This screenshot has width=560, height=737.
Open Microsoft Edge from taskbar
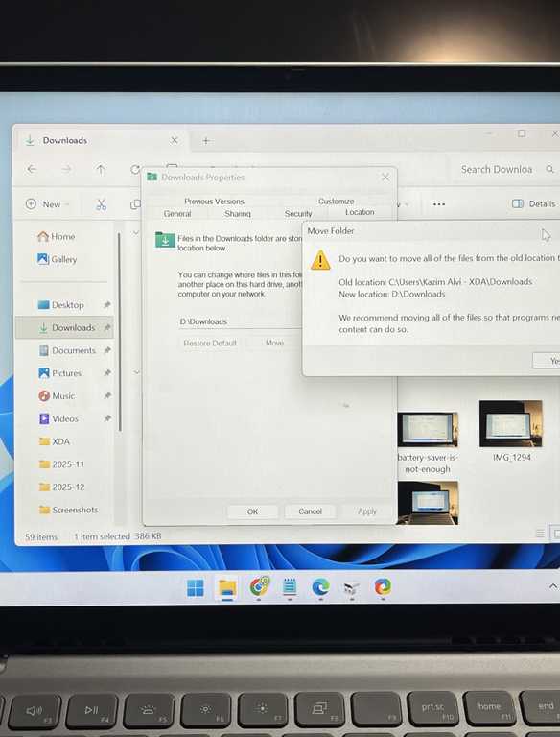pyautogui.click(x=320, y=587)
